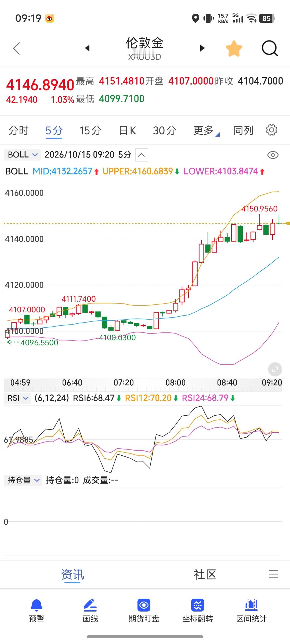Open the search magnifier
The width and height of the screenshot is (290, 644).
270,49
